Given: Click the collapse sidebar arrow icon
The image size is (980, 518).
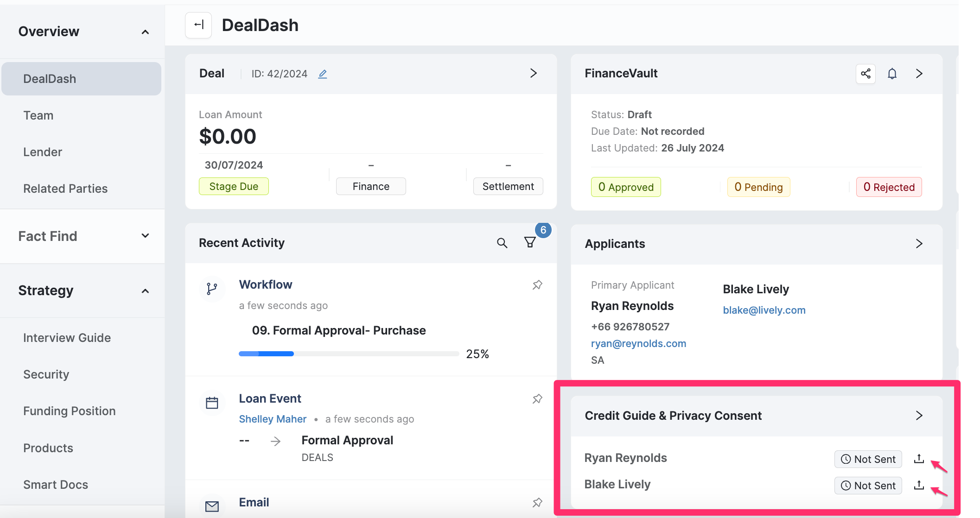Looking at the screenshot, I should click(x=198, y=25).
